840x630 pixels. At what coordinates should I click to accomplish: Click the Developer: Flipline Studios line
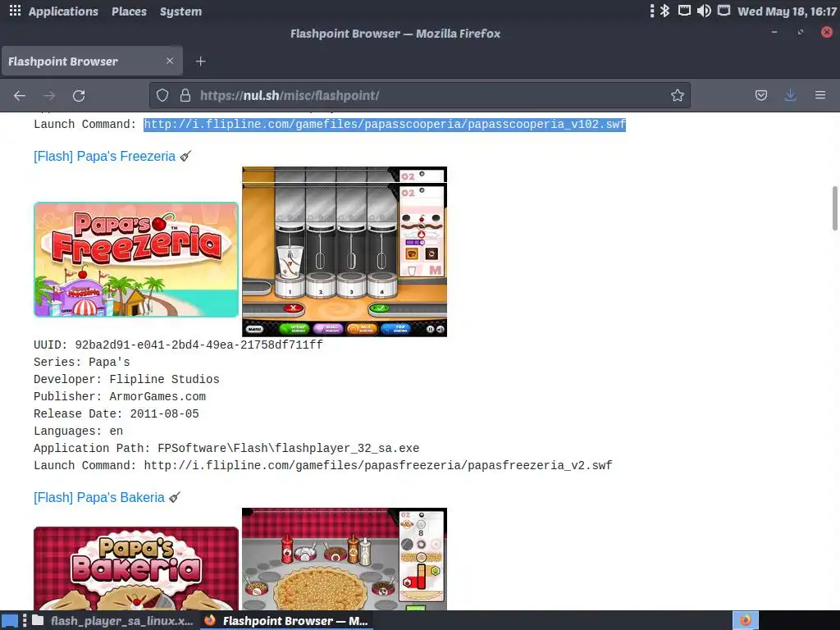point(126,379)
